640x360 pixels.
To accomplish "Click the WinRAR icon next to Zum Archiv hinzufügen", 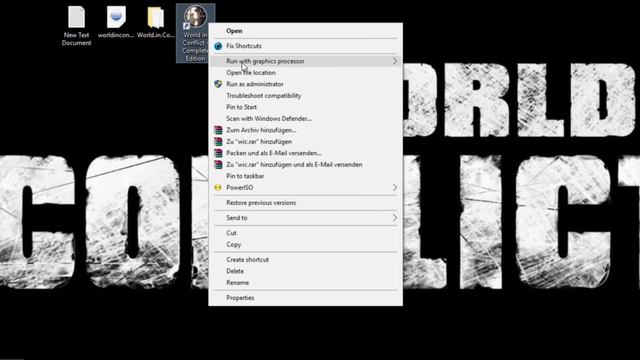I will [218, 130].
